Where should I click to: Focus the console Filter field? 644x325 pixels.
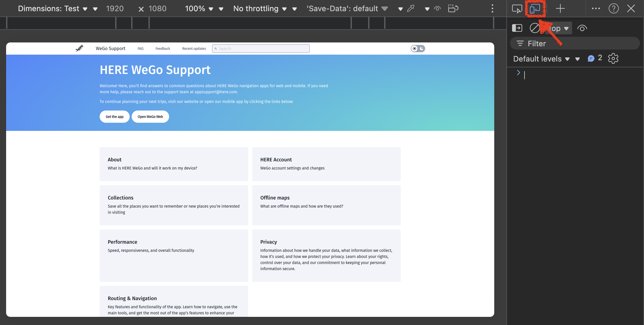pyautogui.click(x=575, y=43)
